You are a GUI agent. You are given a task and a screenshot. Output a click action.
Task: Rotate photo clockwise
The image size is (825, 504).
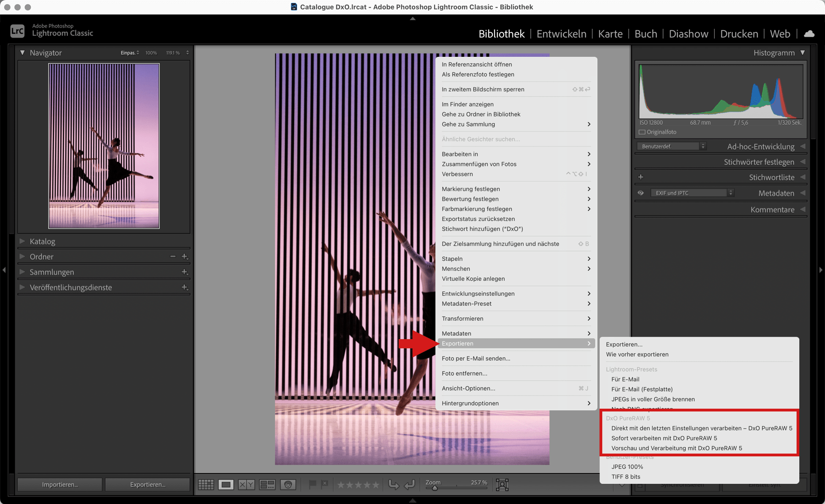pos(409,484)
